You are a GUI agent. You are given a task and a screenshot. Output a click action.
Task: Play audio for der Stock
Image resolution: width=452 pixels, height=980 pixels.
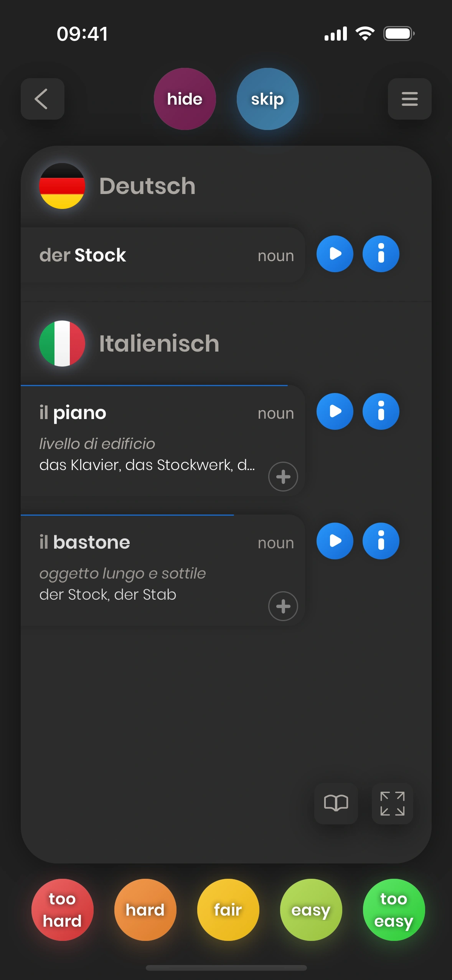pyautogui.click(x=335, y=254)
